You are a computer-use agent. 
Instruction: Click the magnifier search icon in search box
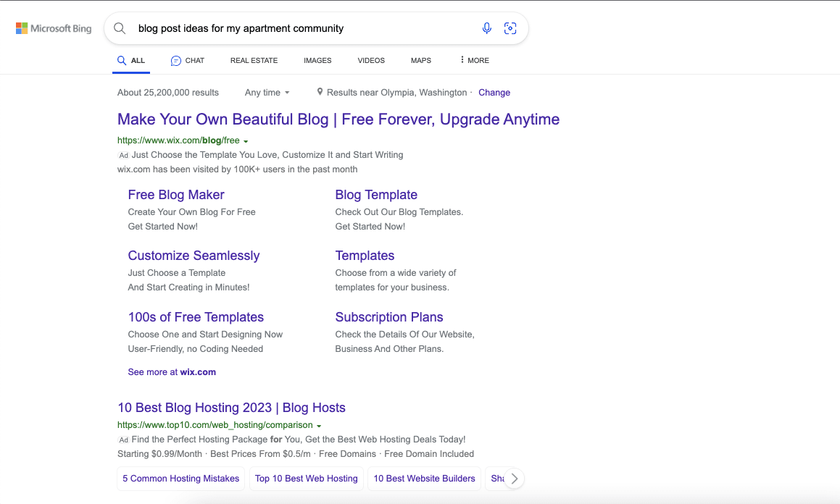(x=120, y=28)
